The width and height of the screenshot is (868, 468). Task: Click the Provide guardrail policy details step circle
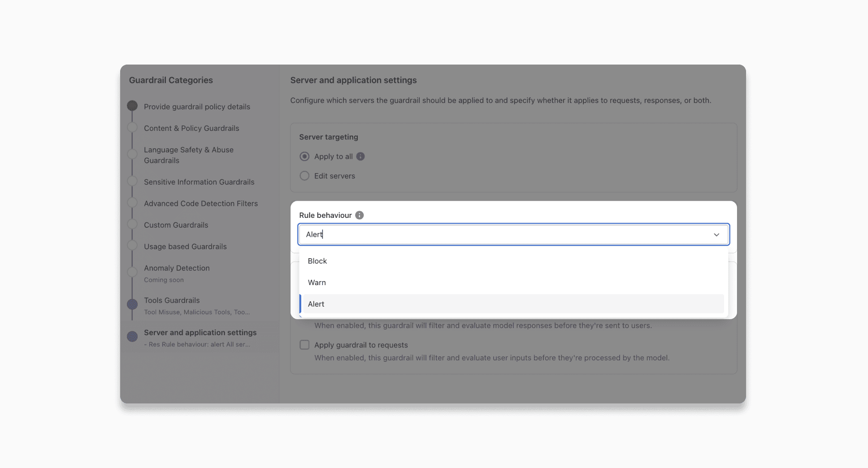point(132,106)
